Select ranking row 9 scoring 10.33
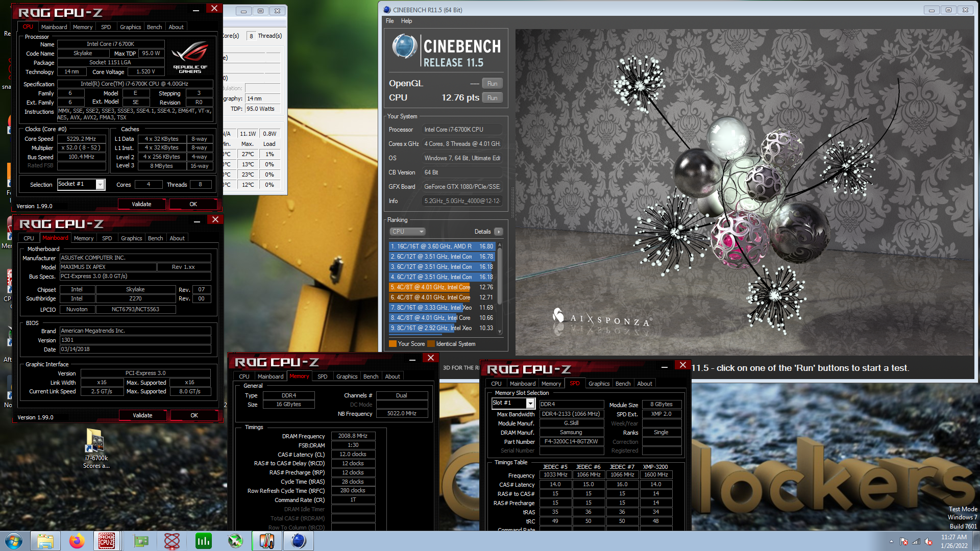 pos(442,328)
